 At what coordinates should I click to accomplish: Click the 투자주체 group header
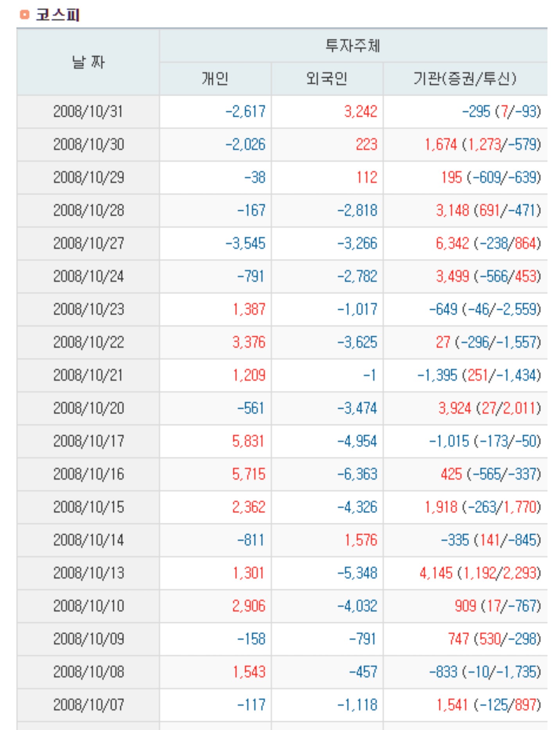(353, 46)
